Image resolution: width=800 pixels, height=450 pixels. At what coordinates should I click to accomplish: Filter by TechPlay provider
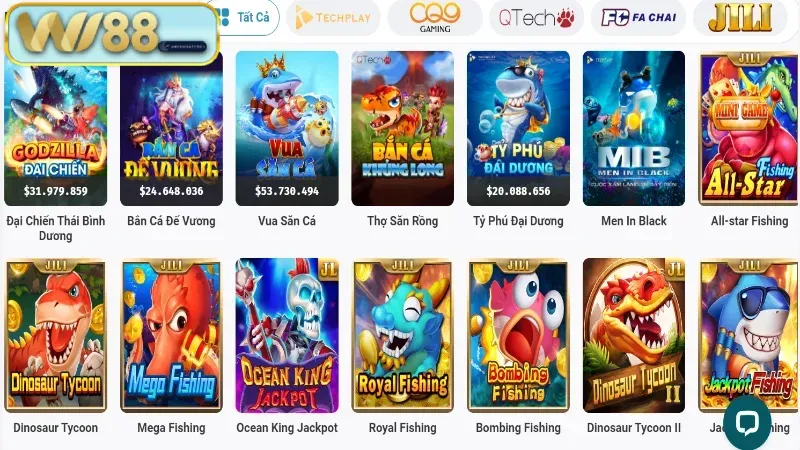tap(333, 18)
